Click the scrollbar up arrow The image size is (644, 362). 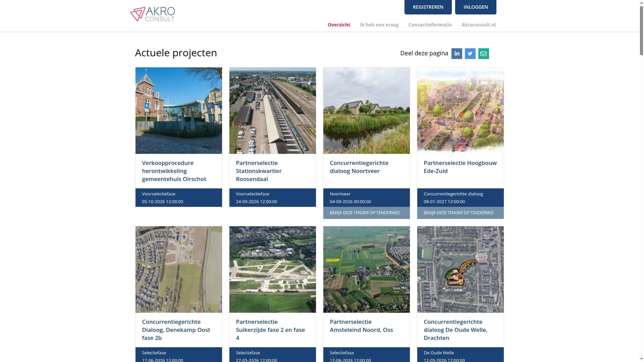[641, 2]
